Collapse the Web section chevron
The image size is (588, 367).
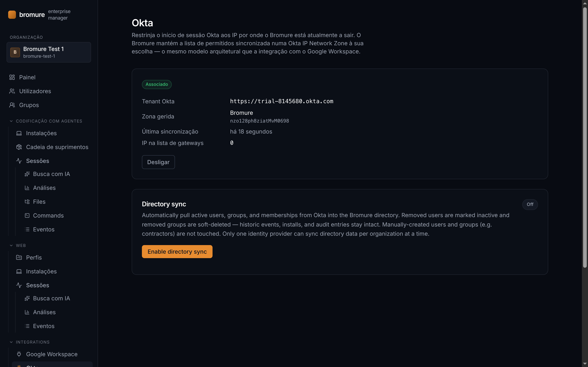click(x=11, y=245)
